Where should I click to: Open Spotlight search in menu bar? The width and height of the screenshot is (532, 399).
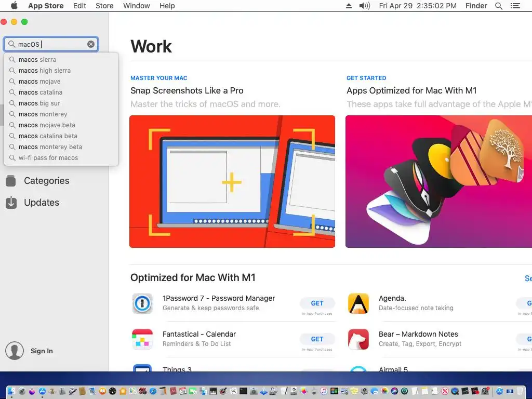coord(499,6)
